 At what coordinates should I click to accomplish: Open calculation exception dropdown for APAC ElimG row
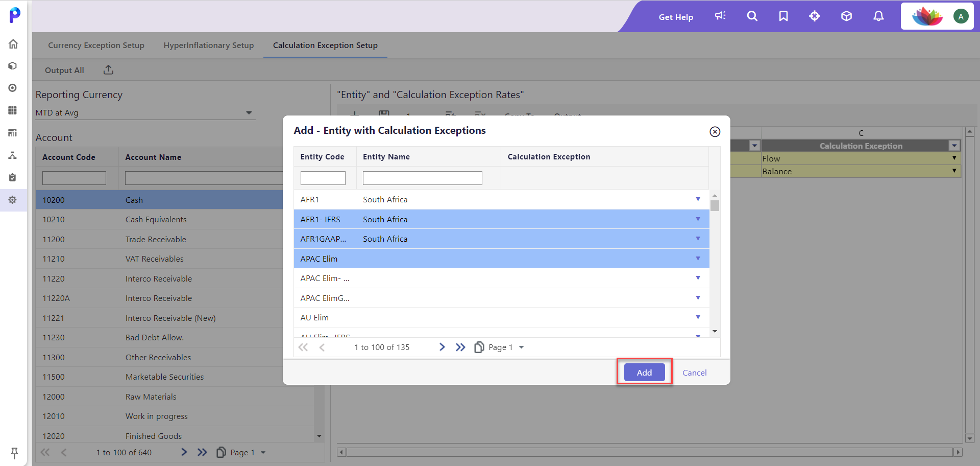(698, 298)
